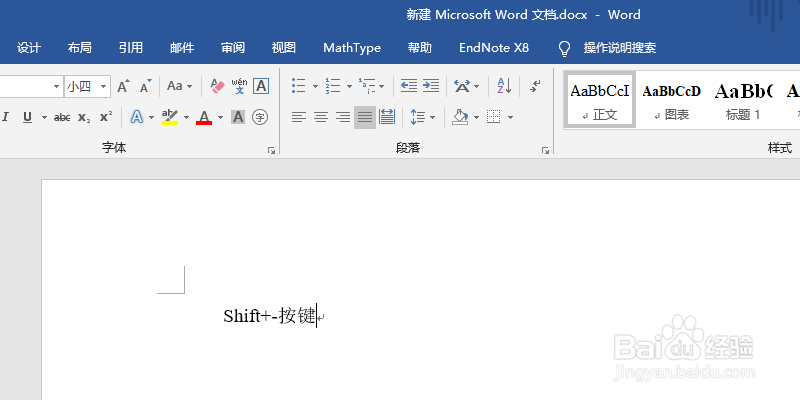Decrease paragraph indent
The width and height of the screenshot is (800, 400).
click(x=409, y=86)
